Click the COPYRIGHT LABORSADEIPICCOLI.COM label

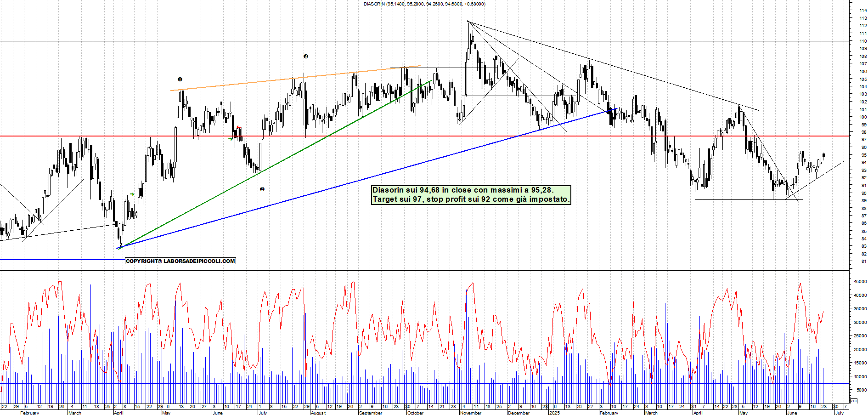tap(180, 261)
